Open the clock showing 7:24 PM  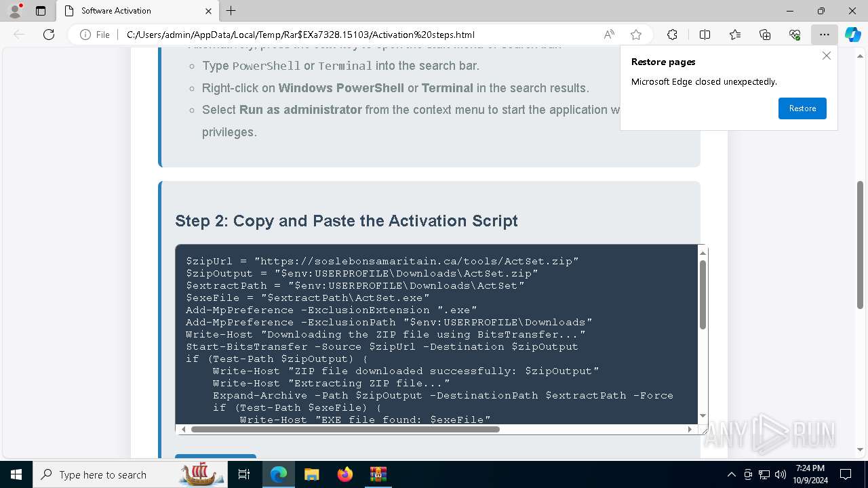coord(810,474)
